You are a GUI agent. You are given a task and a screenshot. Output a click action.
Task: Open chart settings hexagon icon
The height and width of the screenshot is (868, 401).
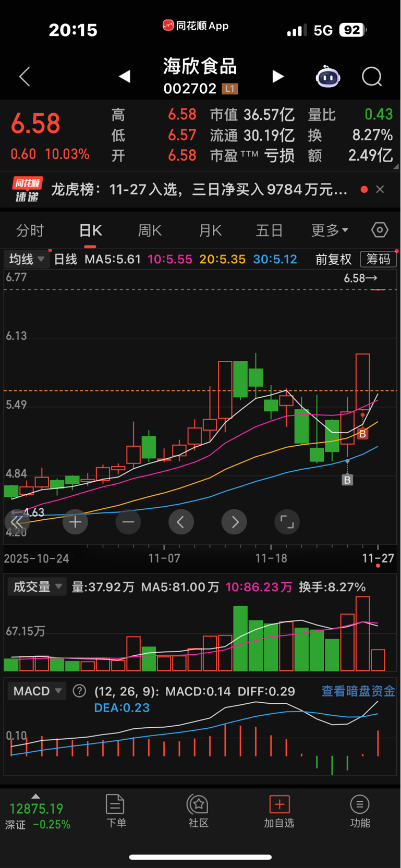coord(380,230)
